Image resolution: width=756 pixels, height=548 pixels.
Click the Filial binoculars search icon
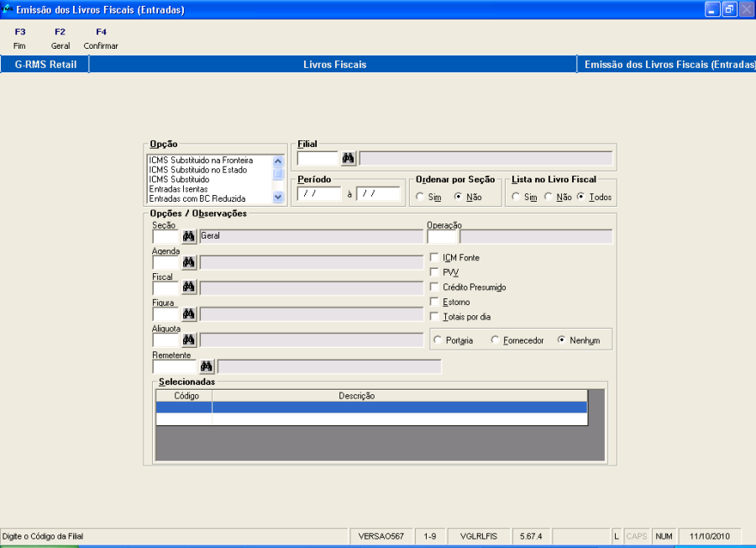(349, 158)
